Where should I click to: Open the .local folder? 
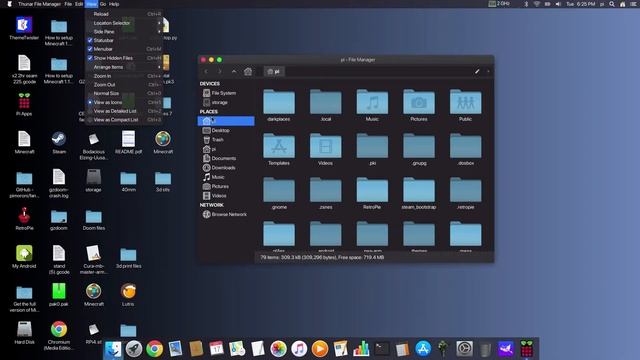(x=325, y=102)
